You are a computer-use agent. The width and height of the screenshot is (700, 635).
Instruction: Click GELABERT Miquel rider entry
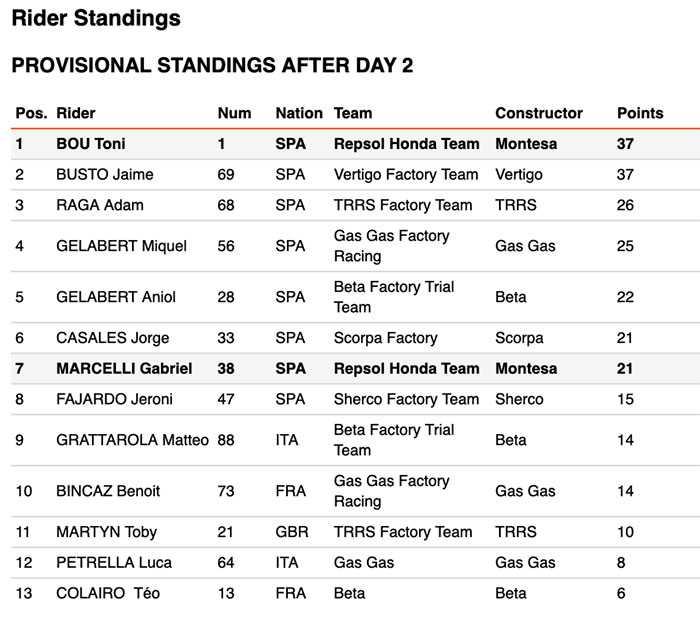[x=121, y=246]
